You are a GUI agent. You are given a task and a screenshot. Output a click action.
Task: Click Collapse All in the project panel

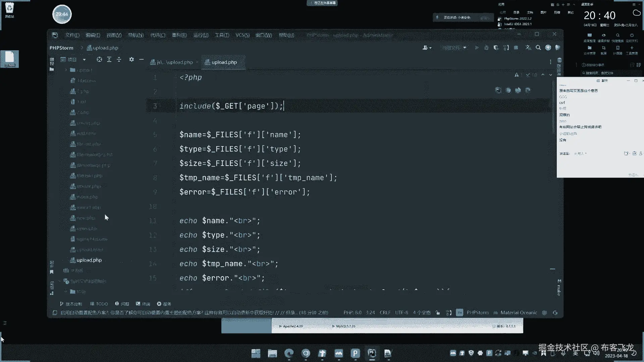pyautogui.click(x=119, y=59)
